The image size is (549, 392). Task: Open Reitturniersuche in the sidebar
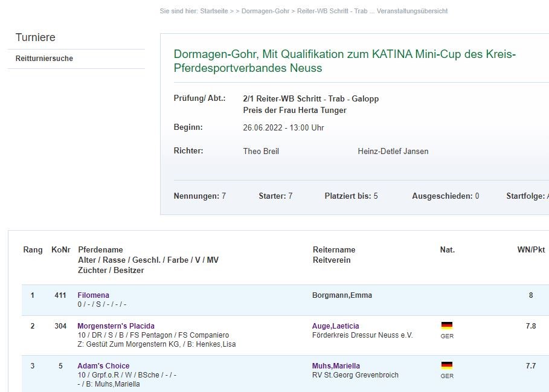tap(44, 59)
